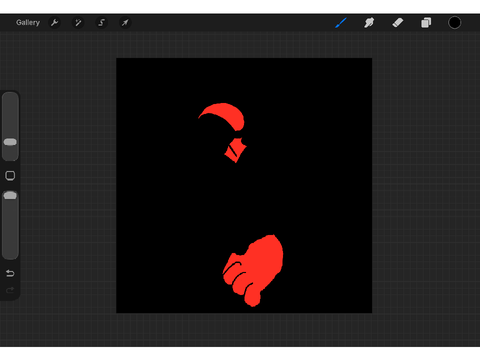Click the brush opacity slider handle
The image size is (480, 360).
pyautogui.click(x=10, y=195)
